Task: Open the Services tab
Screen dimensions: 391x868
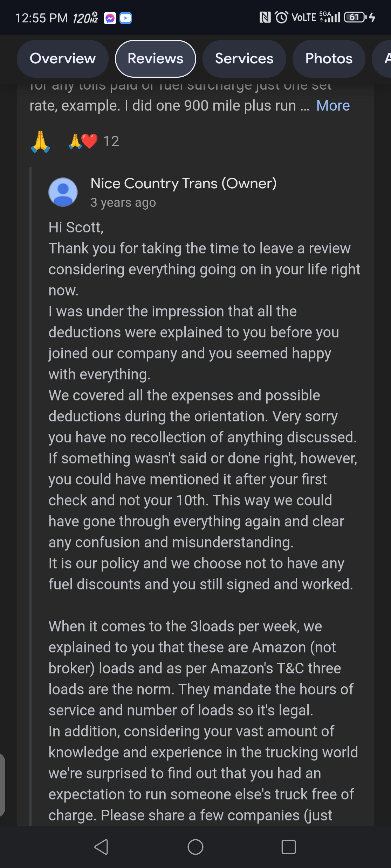Action: (x=244, y=58)
